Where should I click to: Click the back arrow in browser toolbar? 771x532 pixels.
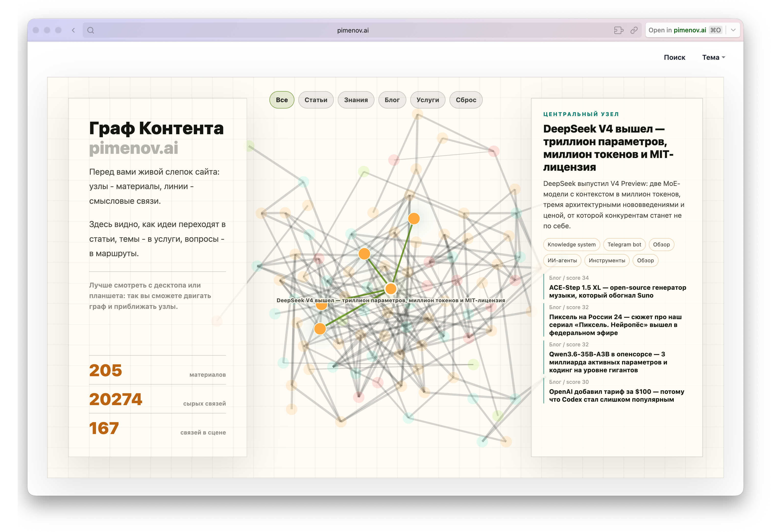[73, 30]
